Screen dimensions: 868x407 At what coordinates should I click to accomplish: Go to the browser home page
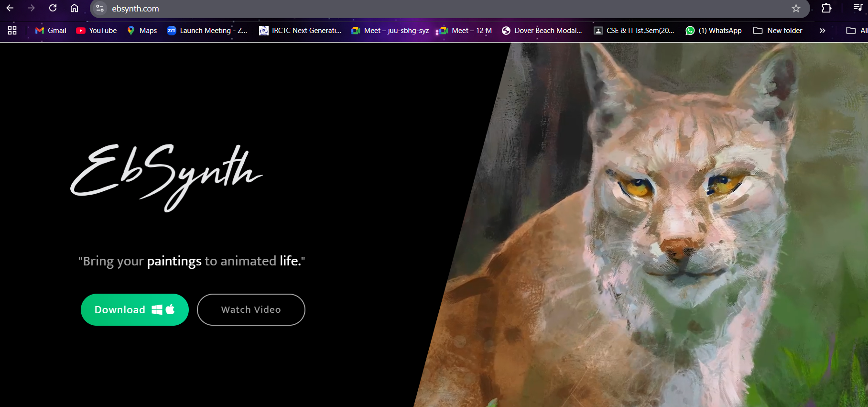[74, 8]
